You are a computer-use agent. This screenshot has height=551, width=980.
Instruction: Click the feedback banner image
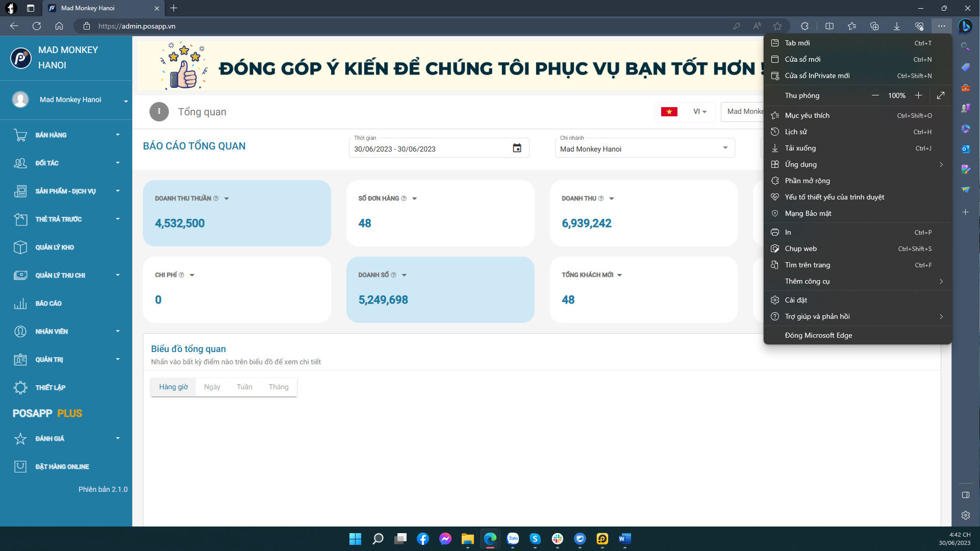(x=449, y=66)
